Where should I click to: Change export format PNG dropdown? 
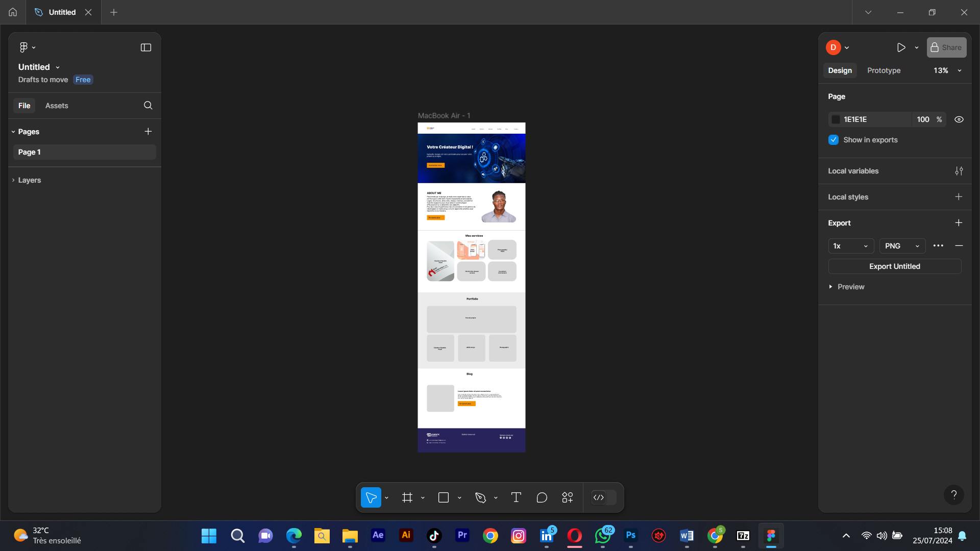[902, 246]
